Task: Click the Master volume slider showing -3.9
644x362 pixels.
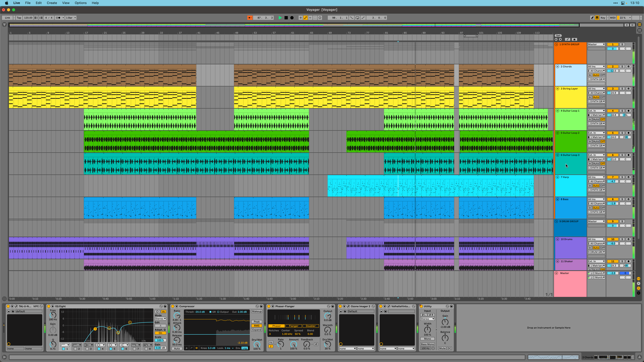Action: 613,273
